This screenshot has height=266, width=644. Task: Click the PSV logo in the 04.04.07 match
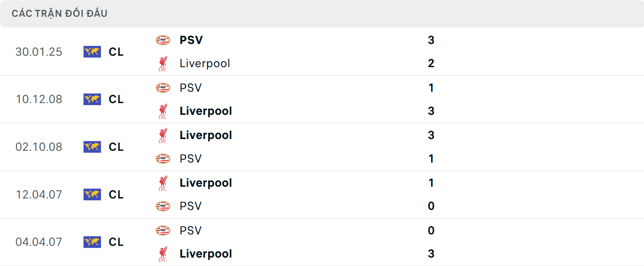tap(163, 230)
